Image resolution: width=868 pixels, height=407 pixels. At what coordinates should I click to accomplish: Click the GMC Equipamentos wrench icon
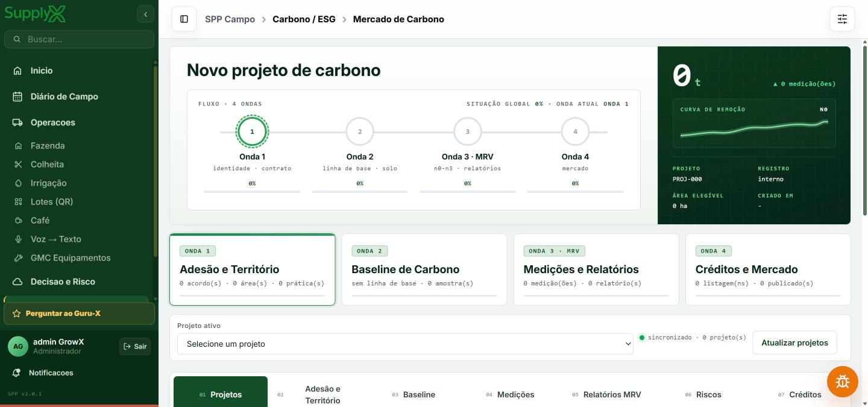tap(18, 258)
